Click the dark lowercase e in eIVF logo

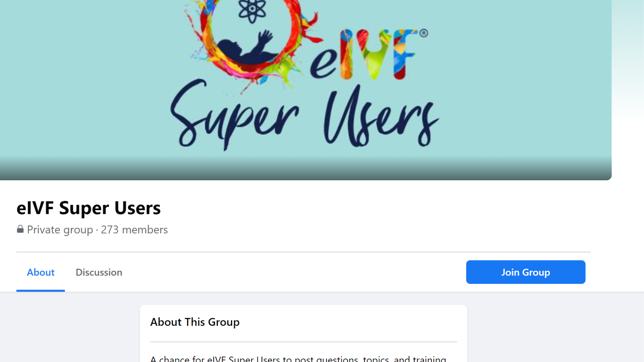tap(323, 63)
